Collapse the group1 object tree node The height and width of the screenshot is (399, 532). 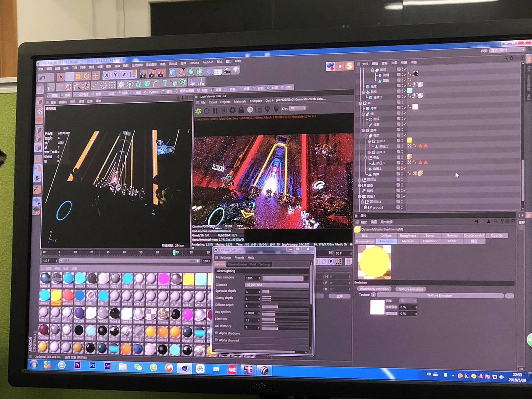(x=365, y=207)
